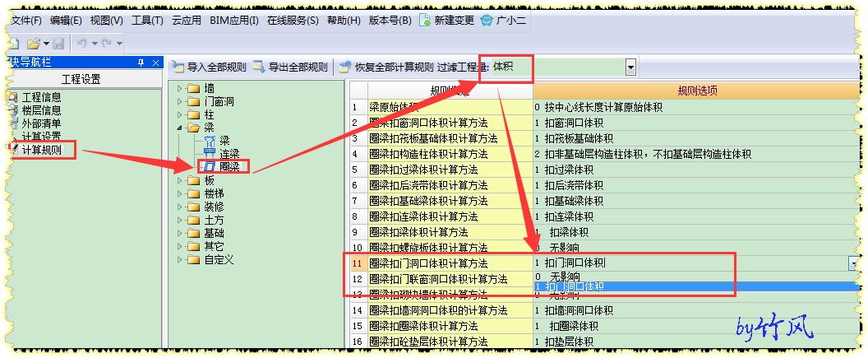Expand the 柱 tree folder

pos(179,114)
